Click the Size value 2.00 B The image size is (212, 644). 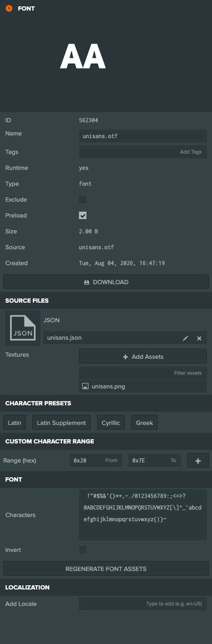89,231
